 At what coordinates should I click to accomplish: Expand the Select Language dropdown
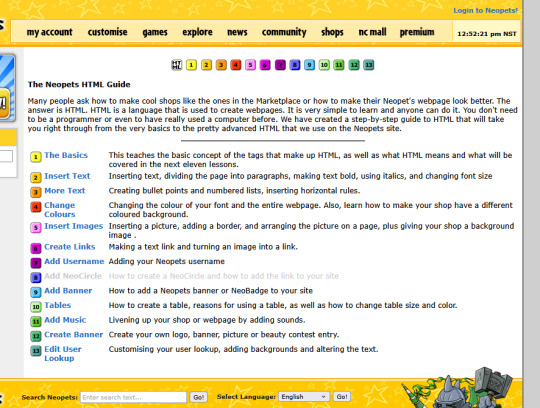click(x=304, y=397)
